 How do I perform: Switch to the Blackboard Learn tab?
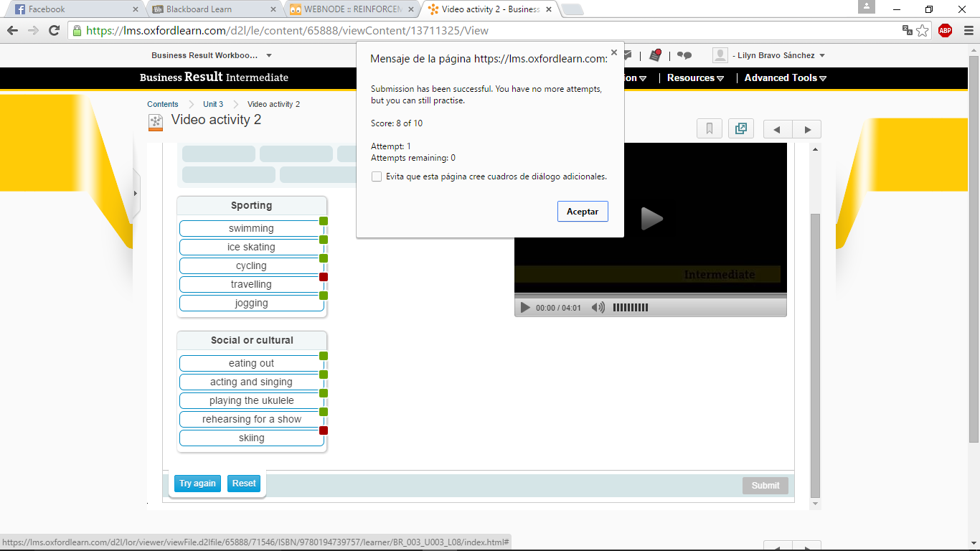208,9
